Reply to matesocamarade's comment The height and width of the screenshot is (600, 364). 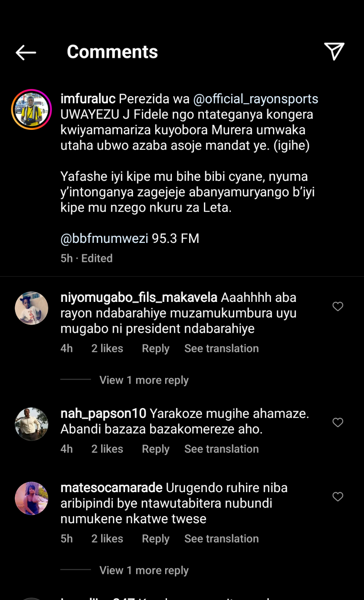[155, 538]
